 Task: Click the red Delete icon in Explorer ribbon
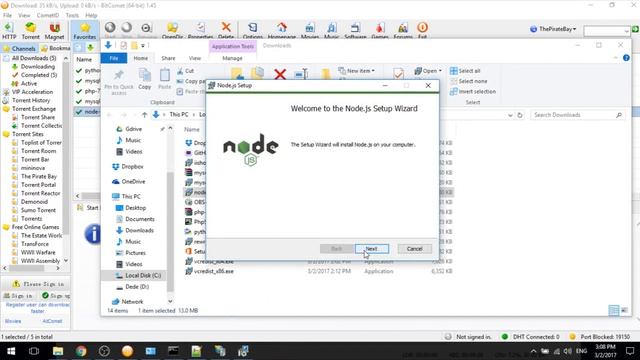pos(280,74)
